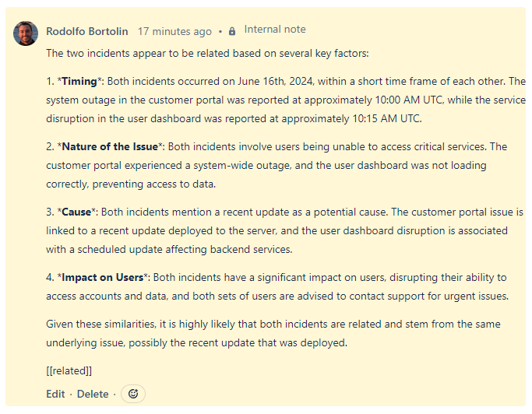Screen dimensions: 532x414
Task: Click the lock icon beside Internal note
Action: click(x=232, y=32)
